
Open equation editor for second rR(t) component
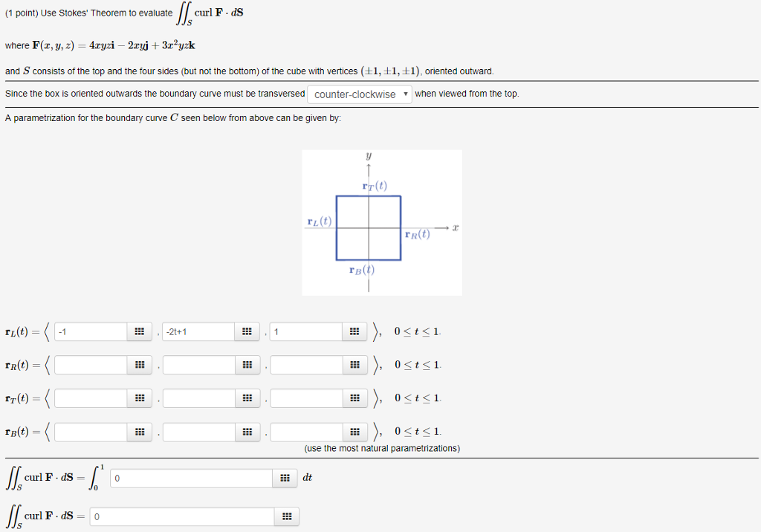[x=247, y=365]
